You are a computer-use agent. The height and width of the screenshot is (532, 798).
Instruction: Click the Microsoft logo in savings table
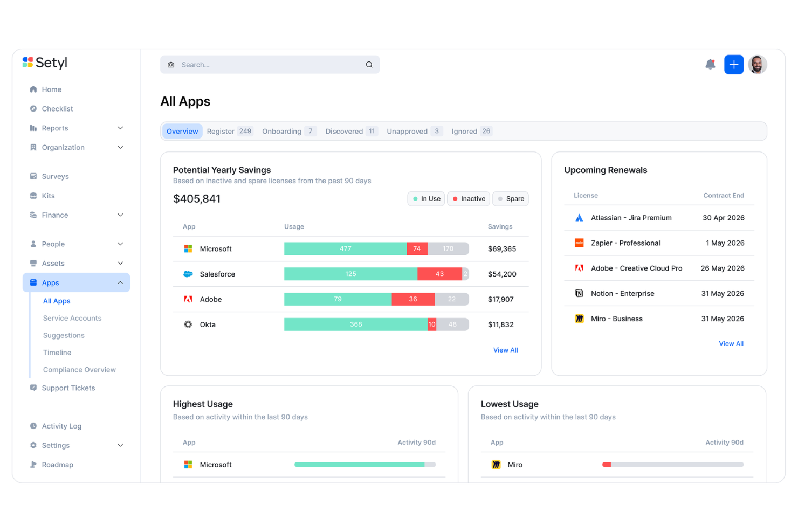[188, 249]
